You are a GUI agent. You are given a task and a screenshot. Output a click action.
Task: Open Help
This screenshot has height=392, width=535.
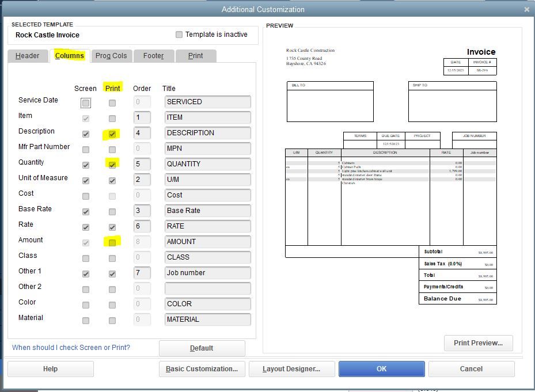pyautogui.click(x=51, y=369)
